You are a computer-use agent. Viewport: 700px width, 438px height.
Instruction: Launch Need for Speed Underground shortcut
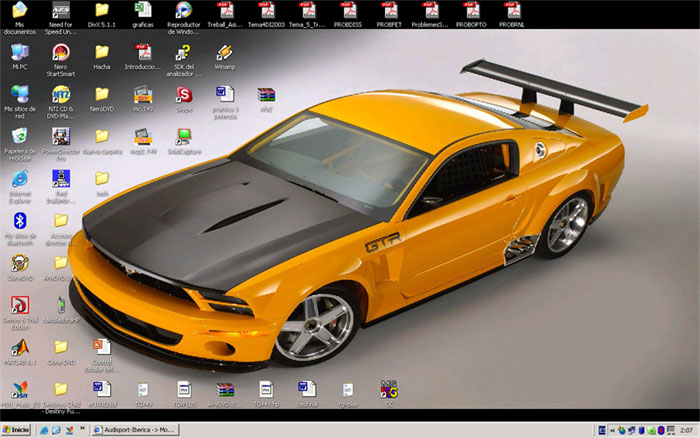pyautogui.click(x=61, y=10)
